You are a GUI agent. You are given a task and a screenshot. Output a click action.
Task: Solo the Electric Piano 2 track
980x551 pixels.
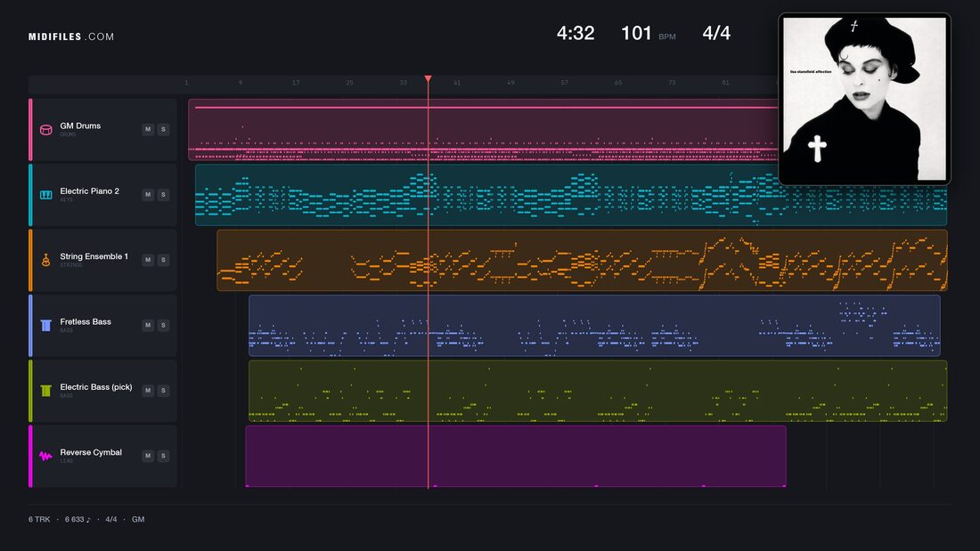163,195
